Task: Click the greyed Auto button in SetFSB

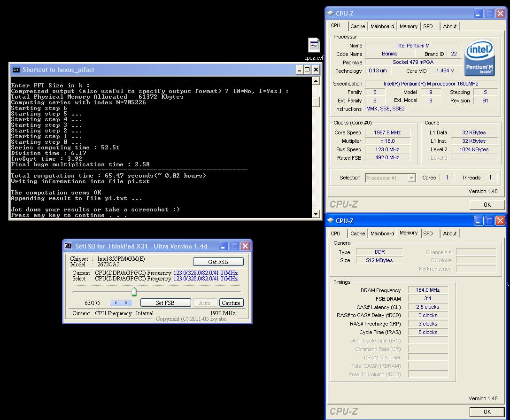Action: click(205, 303)
